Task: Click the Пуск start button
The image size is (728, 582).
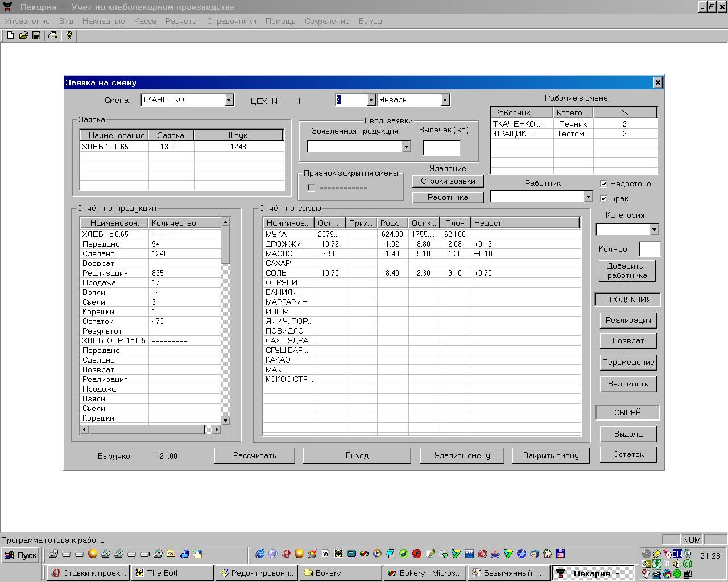Action: tap(20, 555)
